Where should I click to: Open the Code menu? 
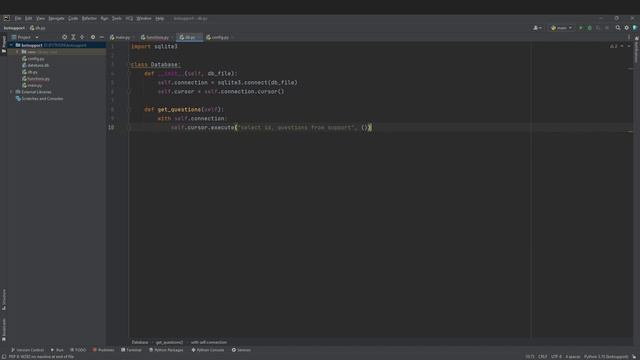click(x=73, y=18)
